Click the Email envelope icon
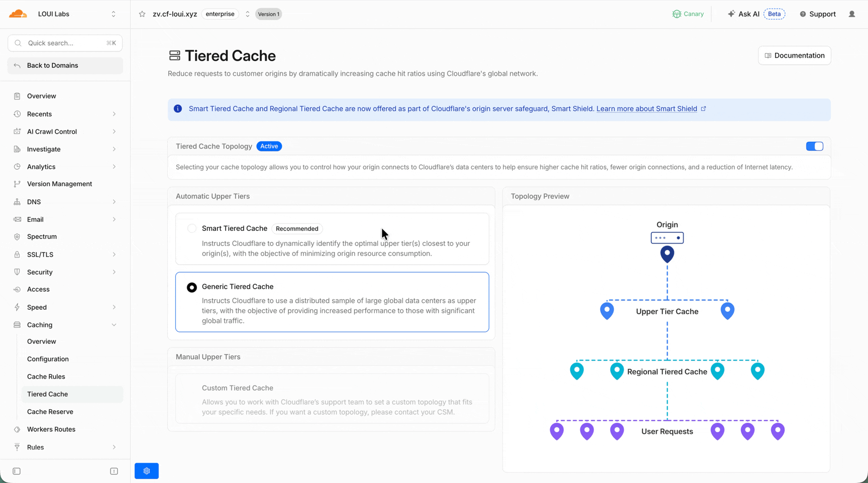868x483 pixels. point(17,219)
